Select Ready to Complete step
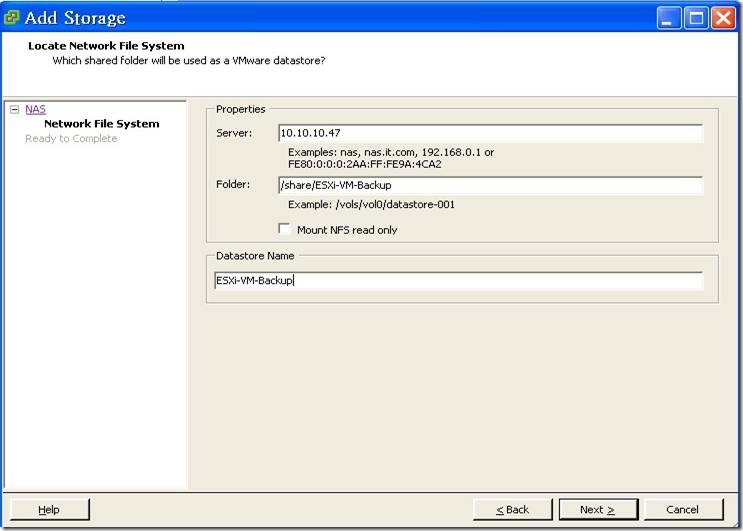 tap(71, 138)
